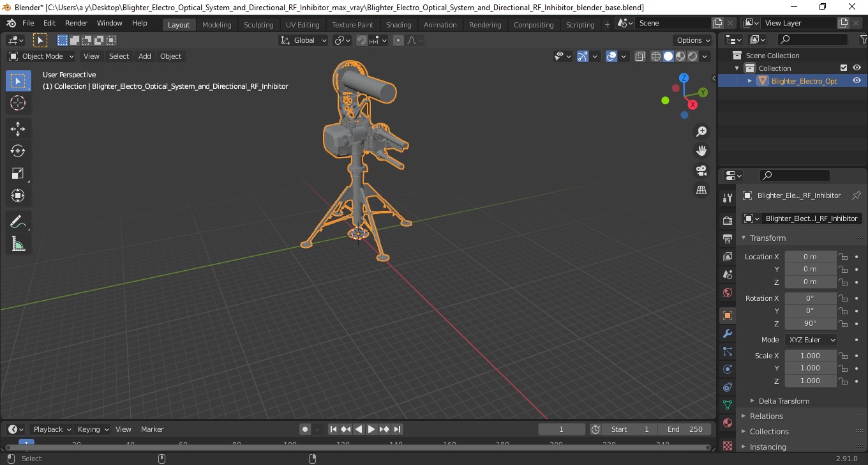Switch to Shading workspace tab
Image resolution: width=868 pixels, height=465 pixels.
[399, 25]
